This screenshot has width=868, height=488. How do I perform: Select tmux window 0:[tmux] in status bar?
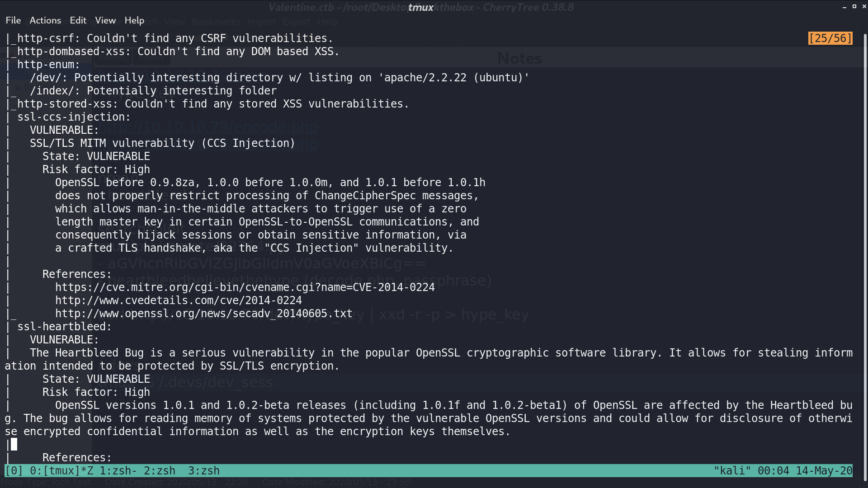click(61, 471)
